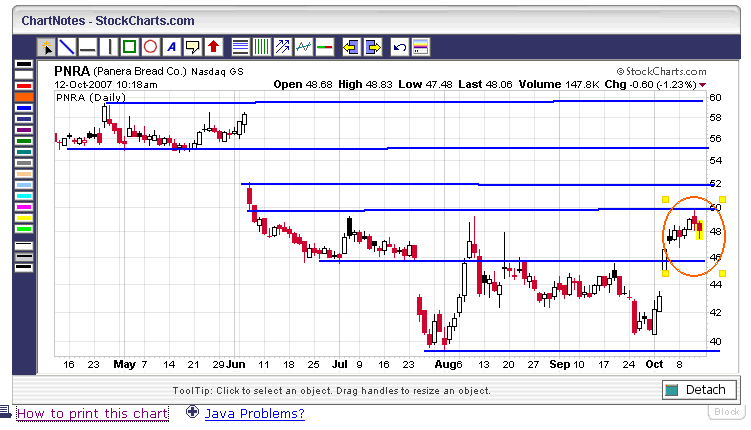
Task: Click the send backward left-arrow icon
Action: pos(351,47)
